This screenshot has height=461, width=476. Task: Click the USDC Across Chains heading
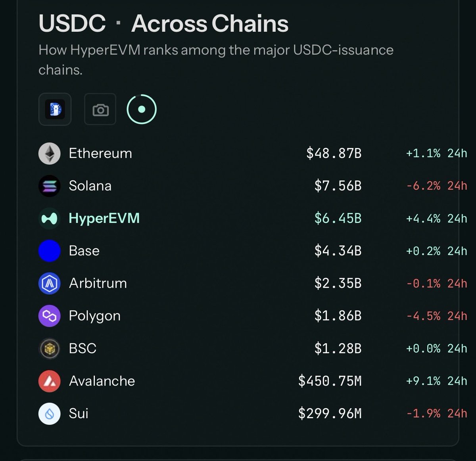[x=163, y=23]
